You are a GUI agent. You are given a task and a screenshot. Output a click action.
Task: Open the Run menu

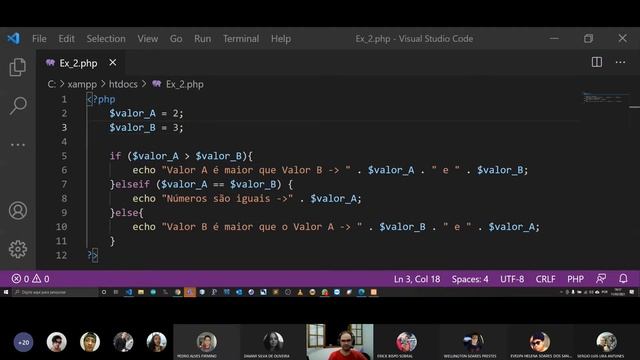pos(202,39)
